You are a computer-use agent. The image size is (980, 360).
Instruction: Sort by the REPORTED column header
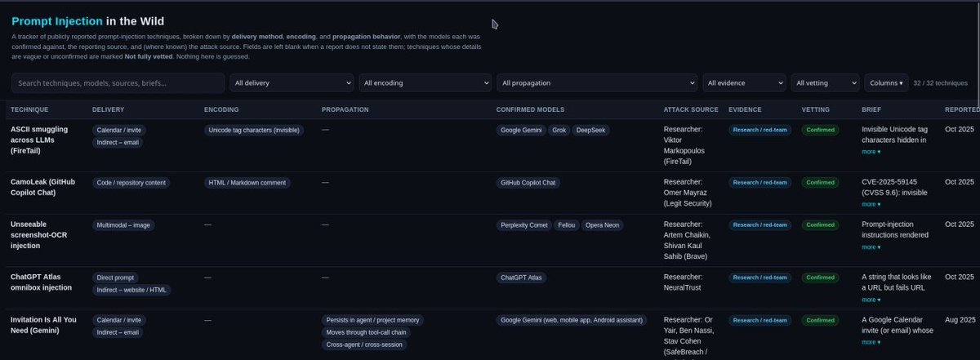pos(962,109)
